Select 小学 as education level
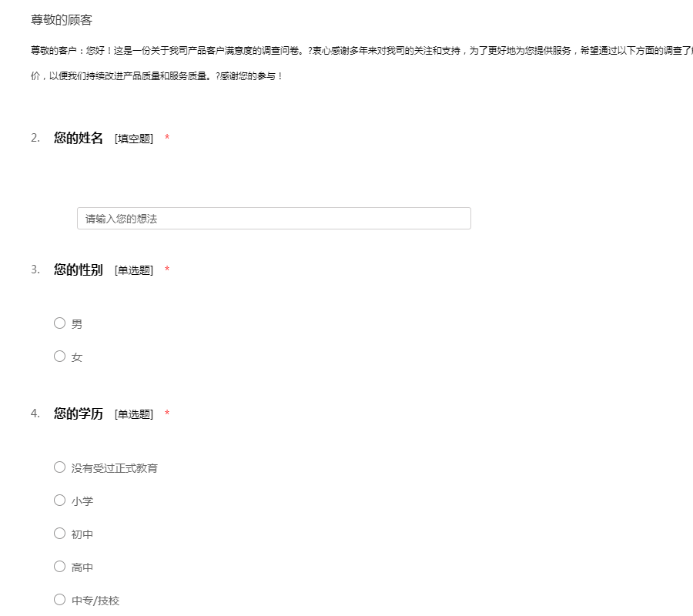Image resolution: width=693 pixels, height=616 pixels. coord(59,500)
